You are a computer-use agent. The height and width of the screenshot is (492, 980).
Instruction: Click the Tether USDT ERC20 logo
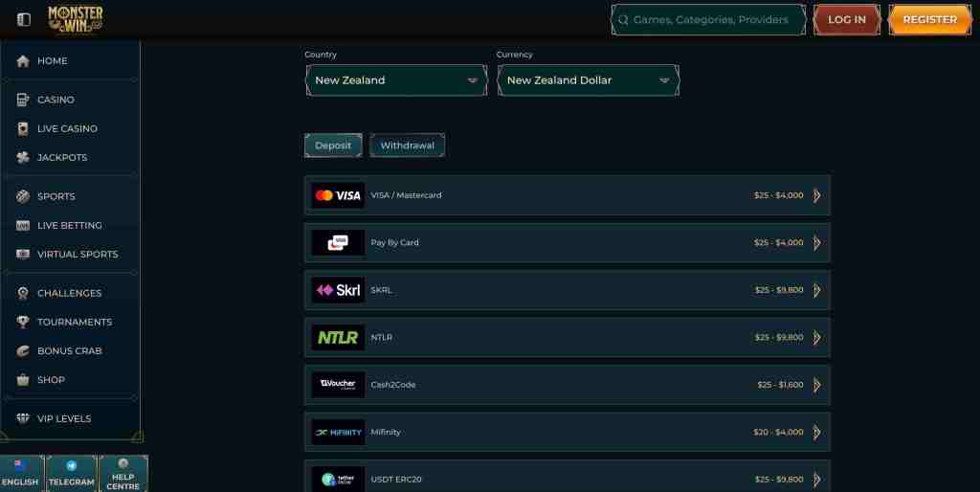(338, 479)
